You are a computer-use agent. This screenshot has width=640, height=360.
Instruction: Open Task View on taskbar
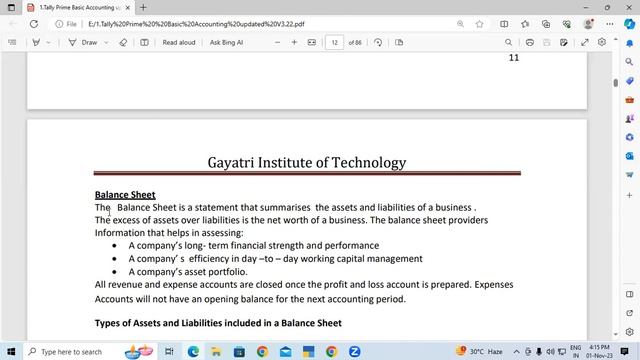click(169, 351)
